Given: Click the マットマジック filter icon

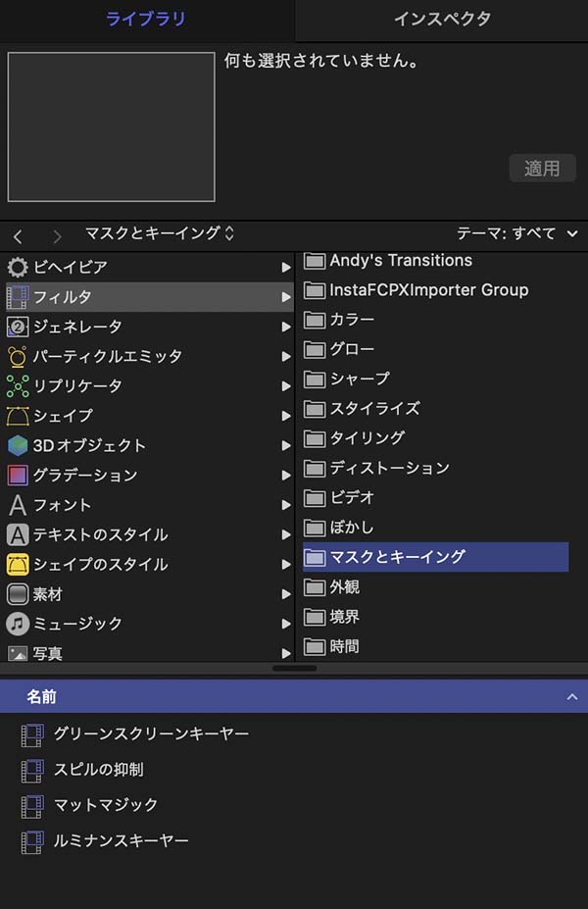Looking at the screenshot, I should point(32,806).
